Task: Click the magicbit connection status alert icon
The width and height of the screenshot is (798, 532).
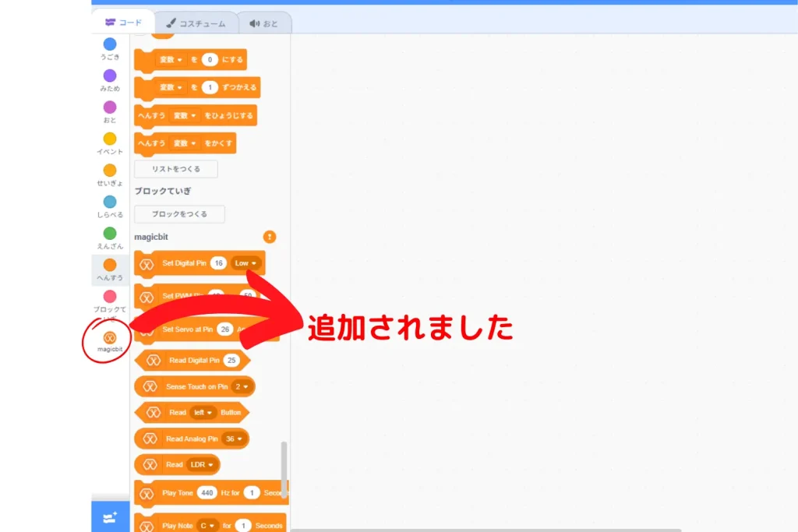Action: pos(270,237)
